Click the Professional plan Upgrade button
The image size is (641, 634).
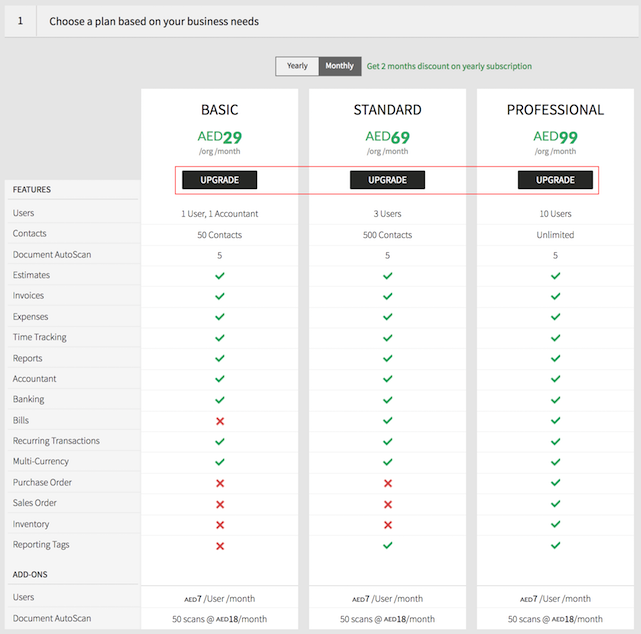tap(555, 180)
